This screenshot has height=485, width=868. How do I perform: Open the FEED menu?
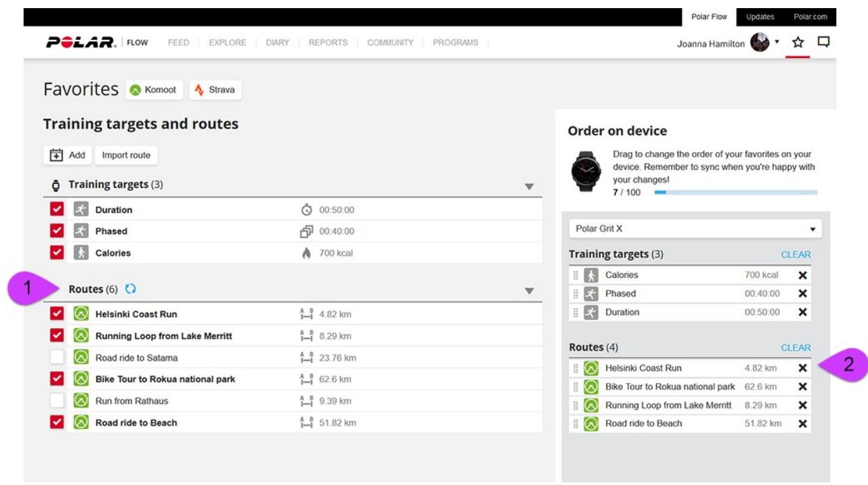[x=179, y=43]
